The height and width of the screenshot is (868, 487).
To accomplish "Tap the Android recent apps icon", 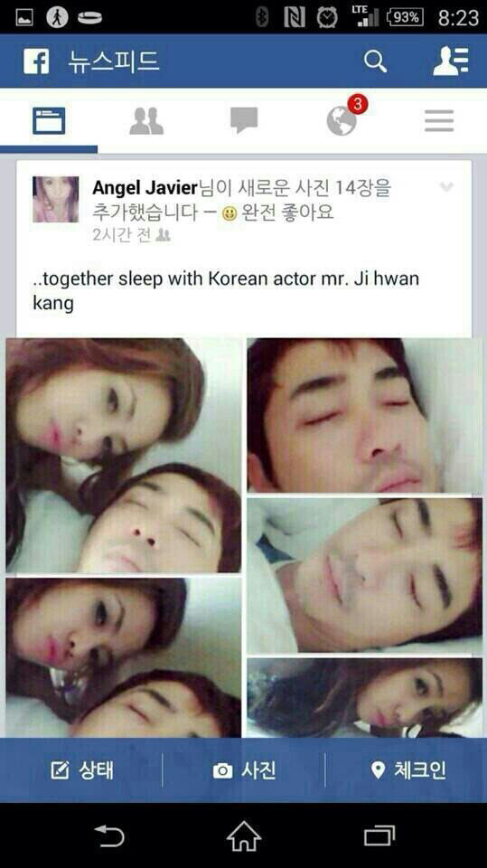I will 379,835.
